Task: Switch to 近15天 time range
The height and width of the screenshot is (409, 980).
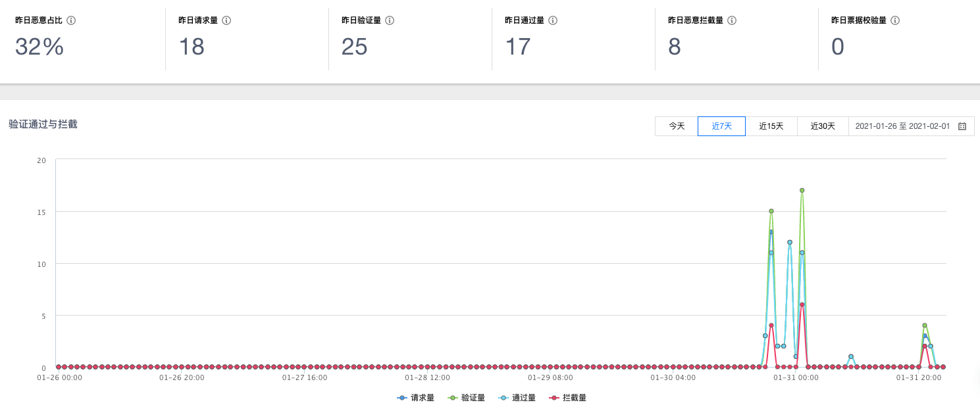Action: click(x=771, y=126)
